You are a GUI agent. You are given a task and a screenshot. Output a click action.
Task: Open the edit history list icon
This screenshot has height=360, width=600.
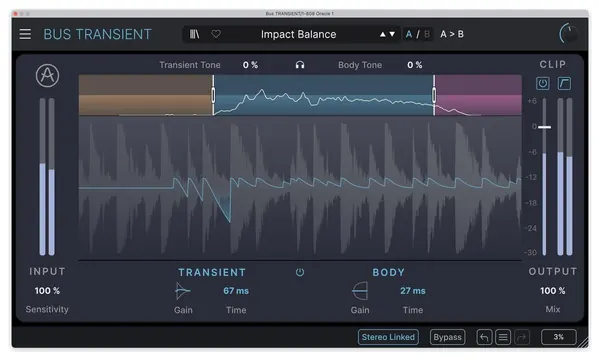[503, 337]
